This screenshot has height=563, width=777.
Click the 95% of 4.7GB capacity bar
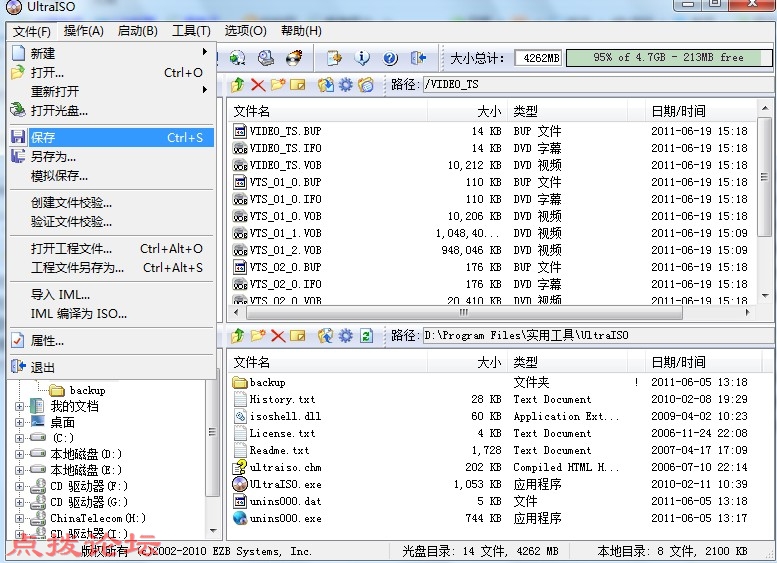click(668, 57)
